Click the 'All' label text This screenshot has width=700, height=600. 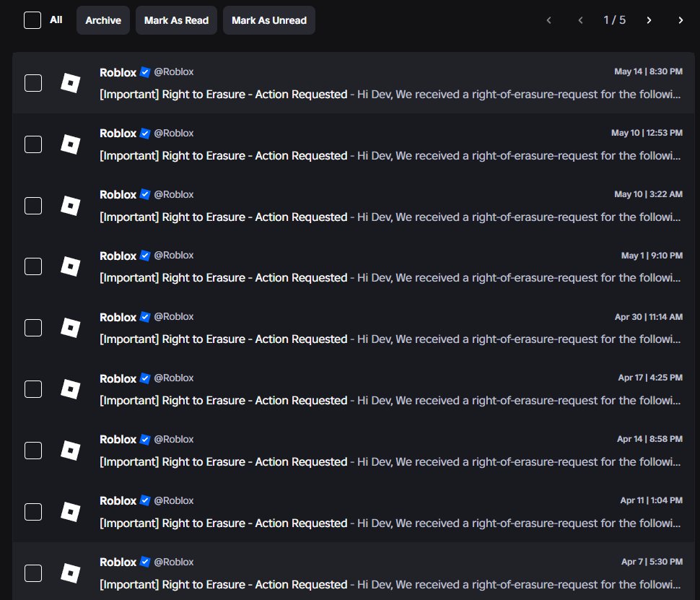pyautogui.click(x=56, y=19)
